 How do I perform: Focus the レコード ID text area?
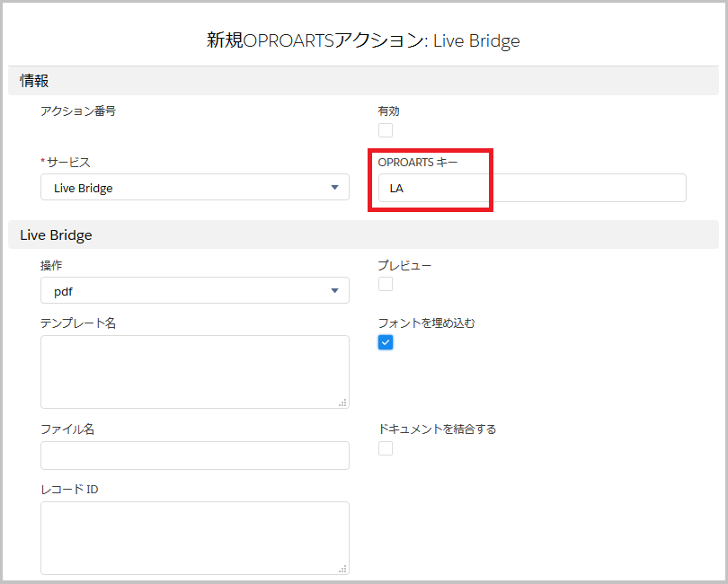pyautogui.click(x=194, y=537)
